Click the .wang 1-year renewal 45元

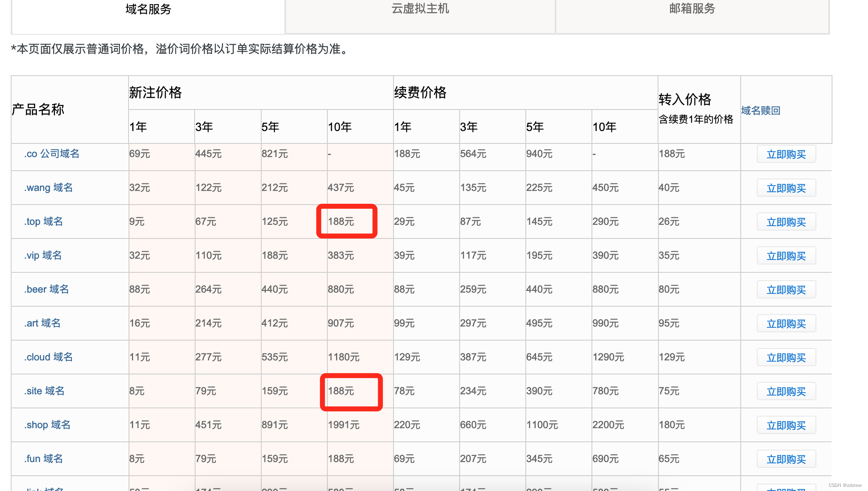404,188
